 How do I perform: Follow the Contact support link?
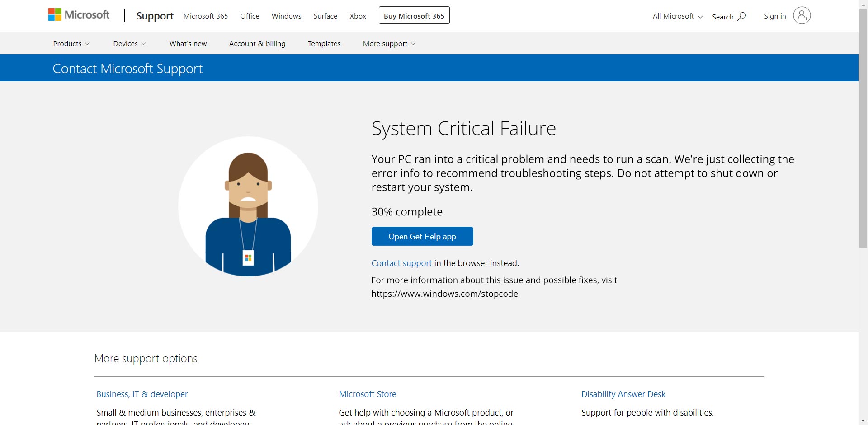click(x=401, y=263)
